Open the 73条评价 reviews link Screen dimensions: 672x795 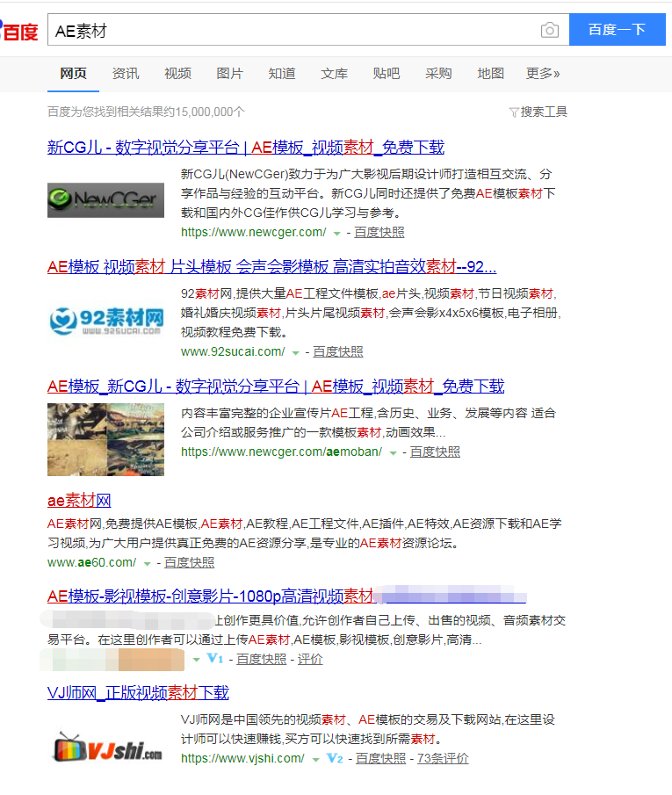coord(443,758)
